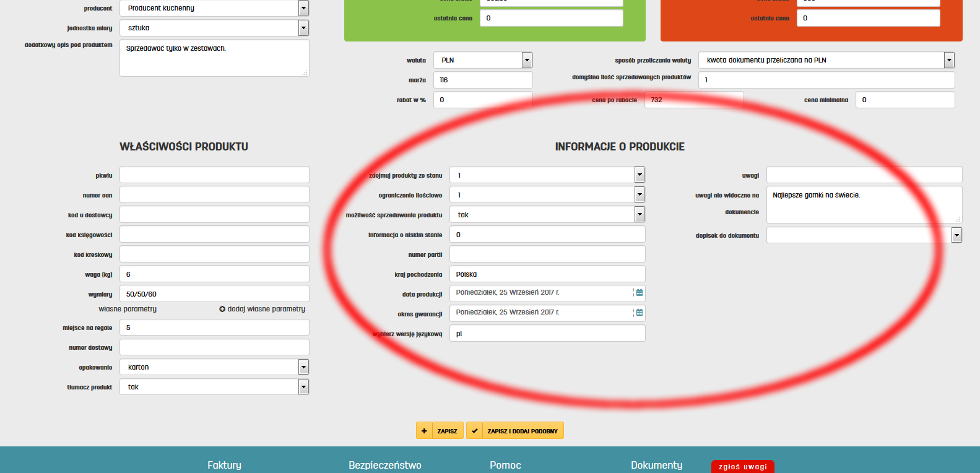The width and height of the screenshot is (980, 473).
Task: Expand dopisek do dokumentu dropdown
Action: [956, 235]
